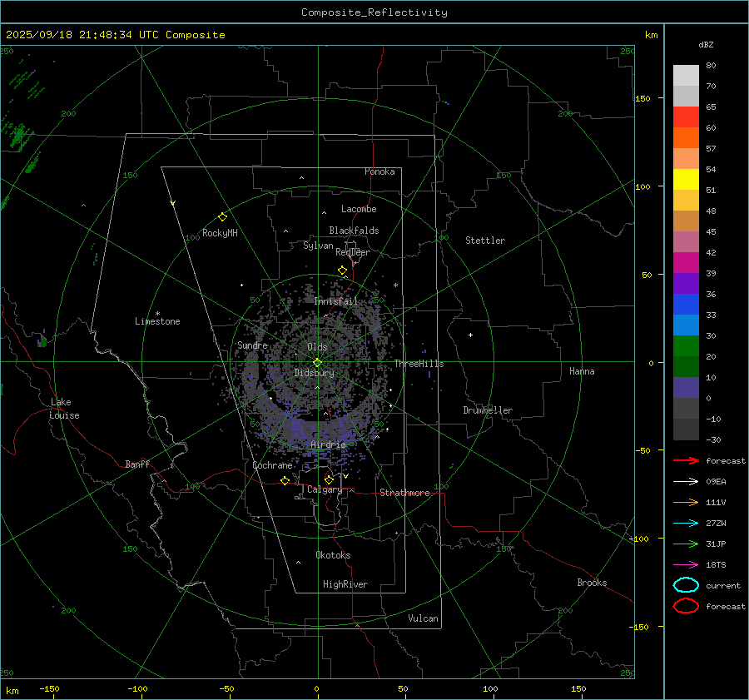Click the UTC Composite timestamp text

tap(116, 35)
